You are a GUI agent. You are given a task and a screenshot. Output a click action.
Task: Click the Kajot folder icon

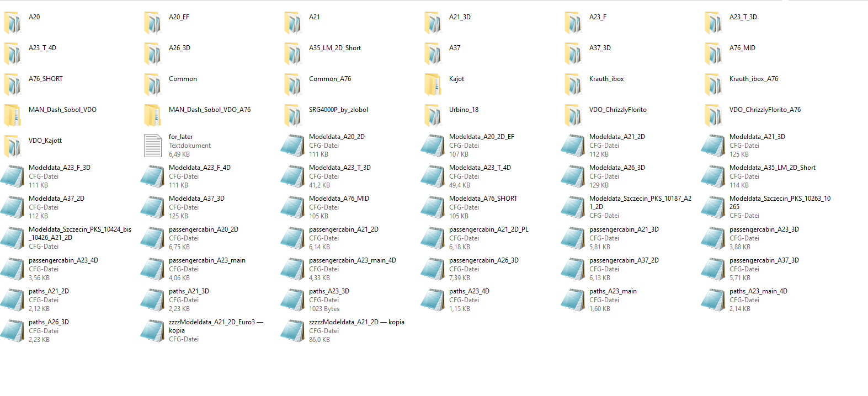433,85
